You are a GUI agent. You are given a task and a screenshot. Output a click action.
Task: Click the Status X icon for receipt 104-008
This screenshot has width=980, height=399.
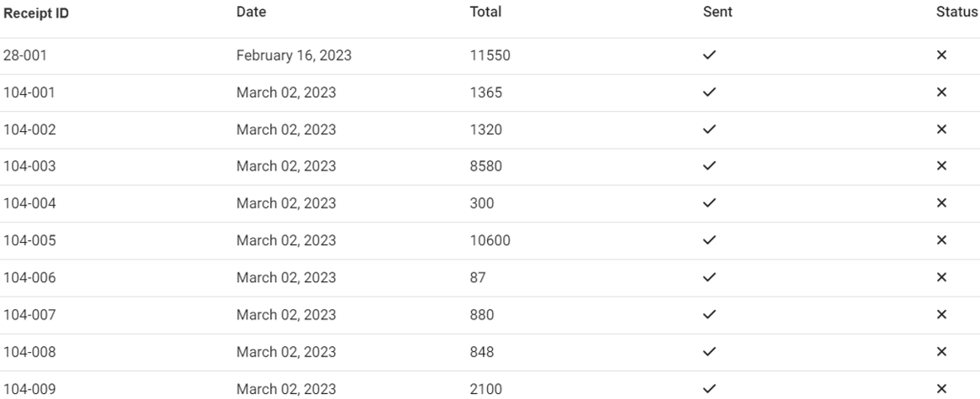[x=941, y=351]
